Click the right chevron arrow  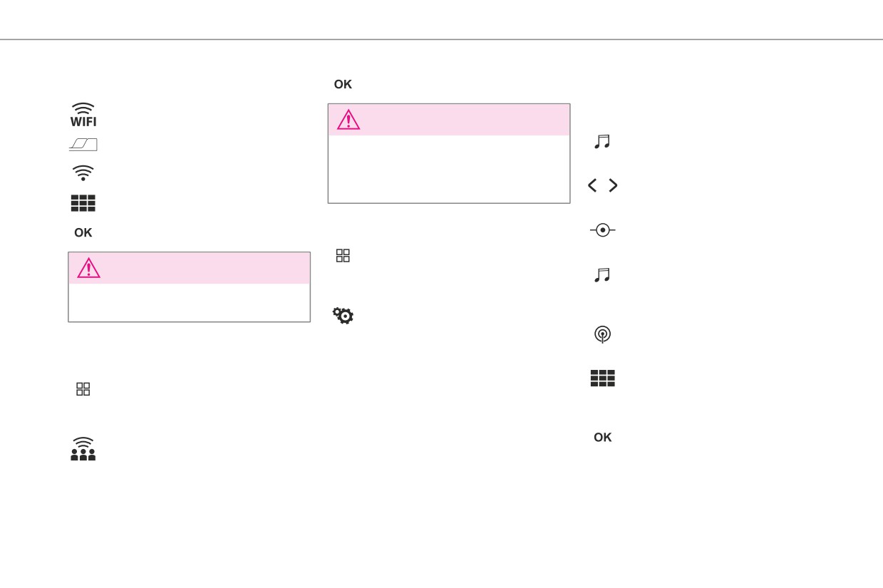(x=613, y=185)
